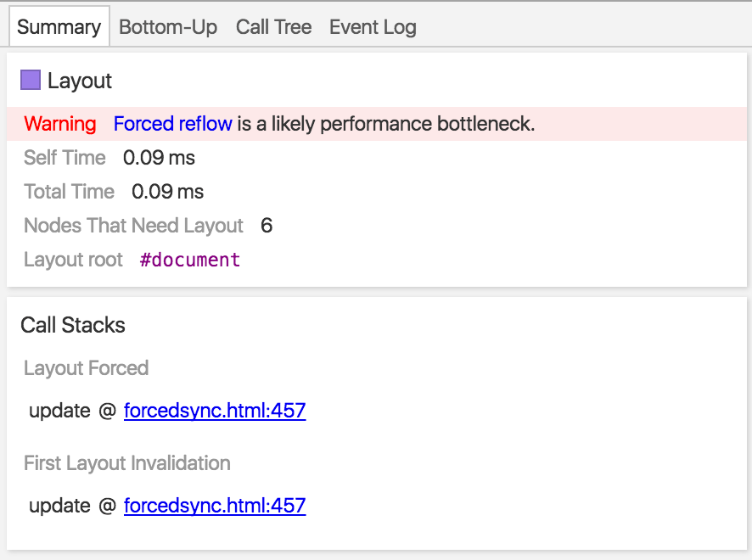Click the Layout Forced label
Screen dimensions: 752x560
[86, 368]
